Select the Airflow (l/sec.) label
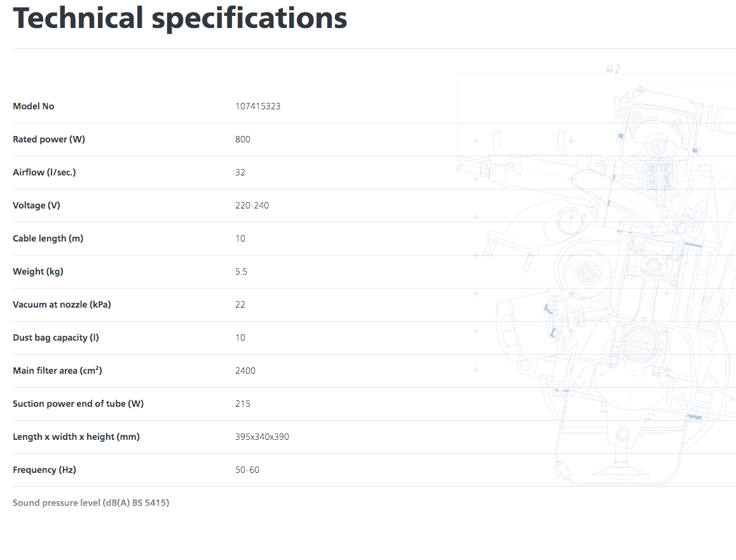736x560 pixels. tap(44, 172)
